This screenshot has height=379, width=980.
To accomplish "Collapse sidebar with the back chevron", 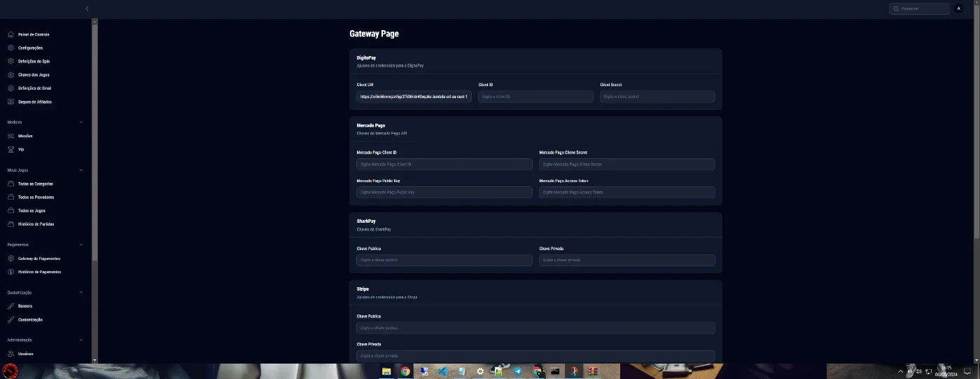I will click(x=87, y=8).
